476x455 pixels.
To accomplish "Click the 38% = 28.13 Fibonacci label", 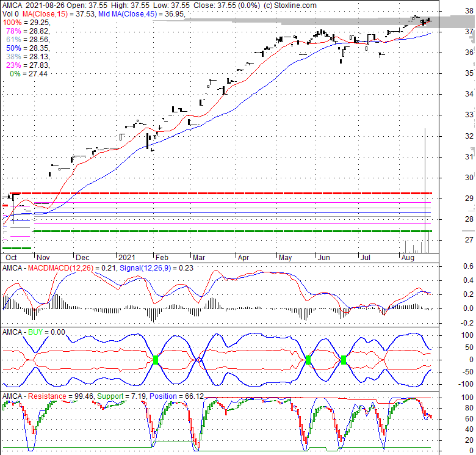I will [x=27, y=57].
